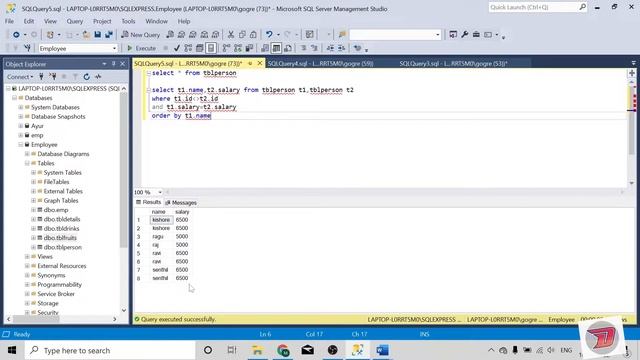Click the Increase Indent icon

pos(341,48)
